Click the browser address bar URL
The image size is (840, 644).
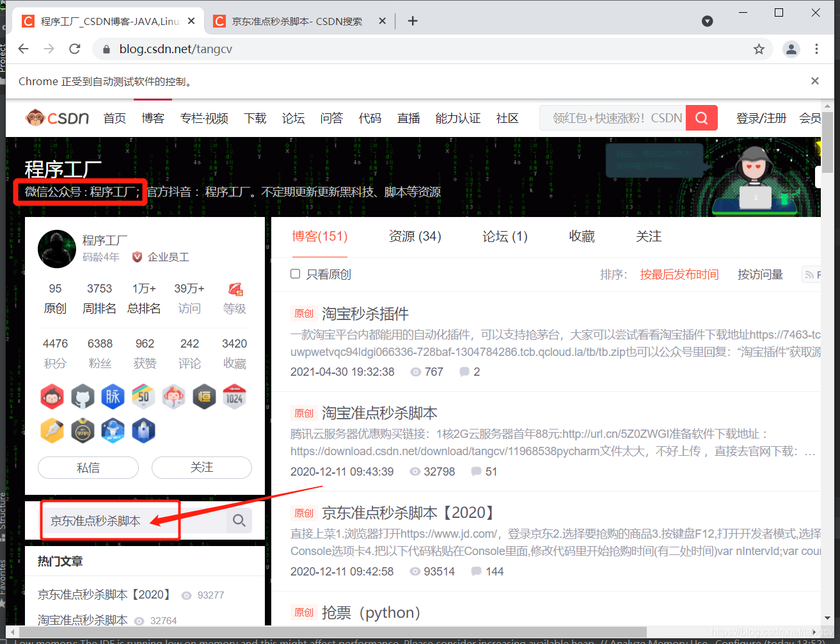tap(175, 49)
